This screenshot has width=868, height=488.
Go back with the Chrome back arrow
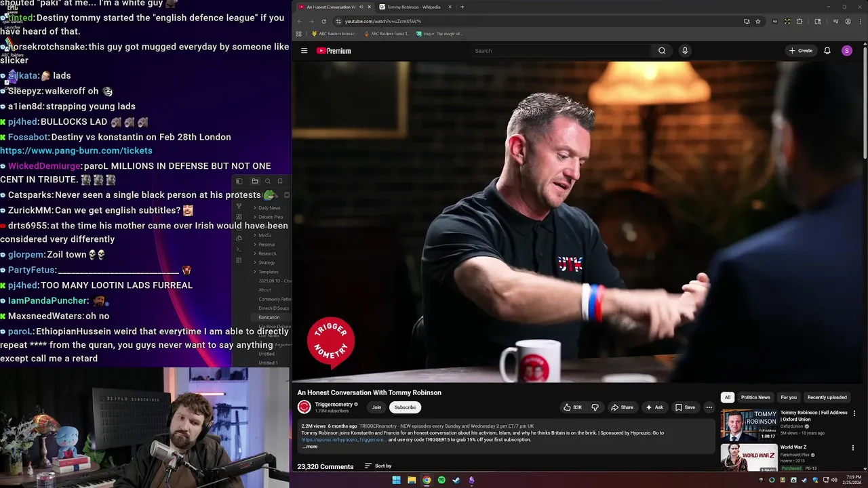(299, 21)
